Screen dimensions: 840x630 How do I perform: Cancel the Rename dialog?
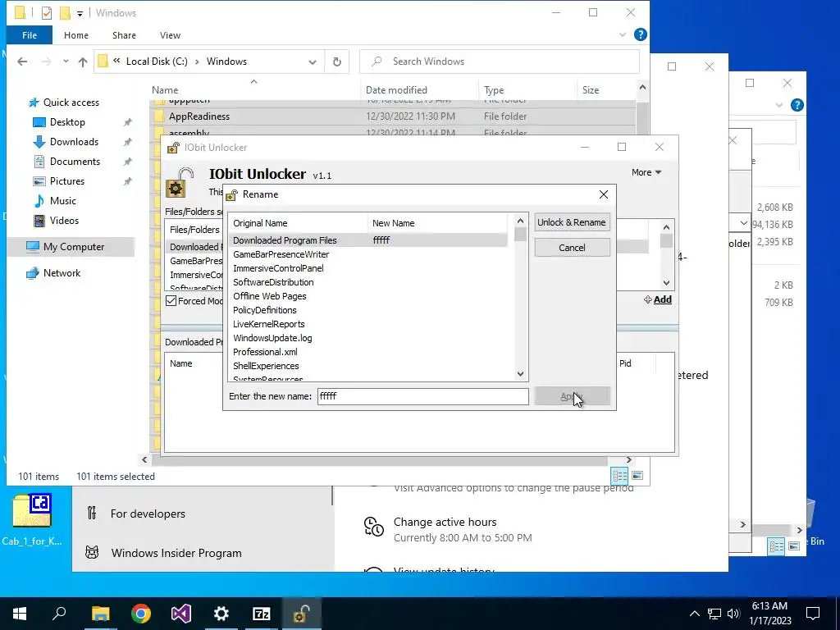coord(572,248)
